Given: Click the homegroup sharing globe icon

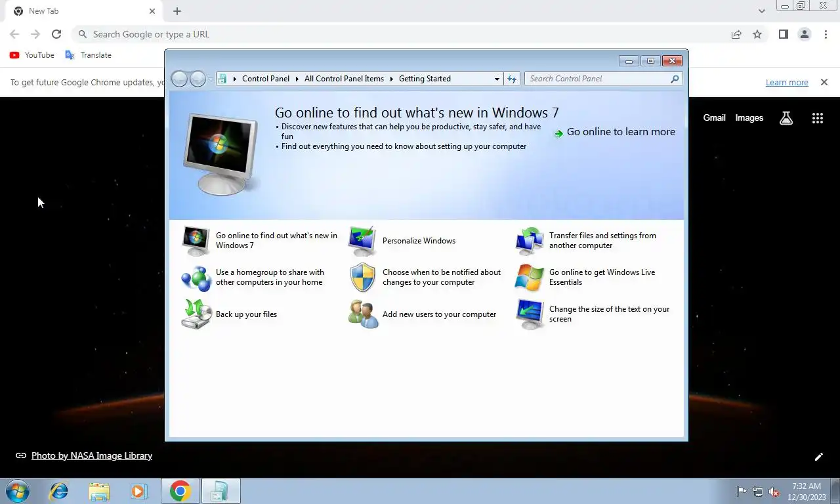Looking at the screenshot, I should (196, 278).
